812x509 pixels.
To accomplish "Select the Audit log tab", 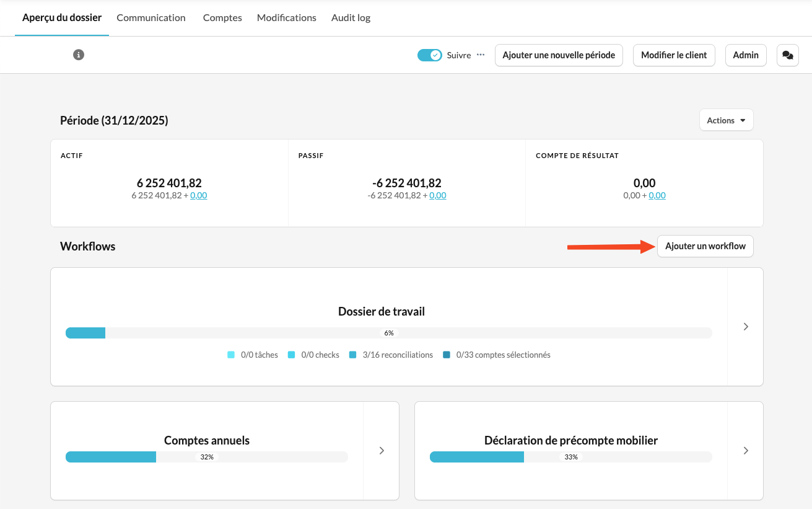I will [x=351, y=17].
